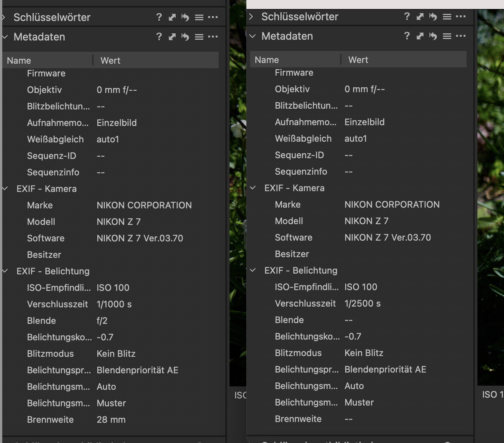The height and width of the screenshot is (443, 504).
Task: Select the Brennweite row showing 28 mm
Action: [x=111, y=419]
